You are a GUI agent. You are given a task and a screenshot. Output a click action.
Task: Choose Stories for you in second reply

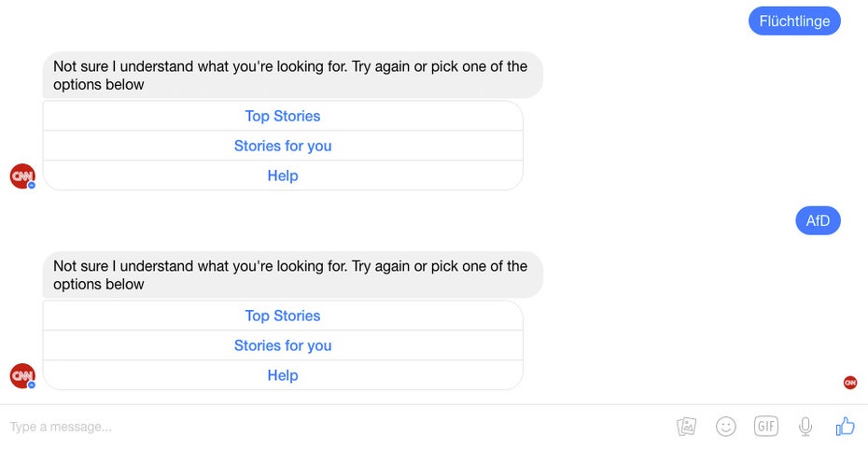click(x=283, y=345)
